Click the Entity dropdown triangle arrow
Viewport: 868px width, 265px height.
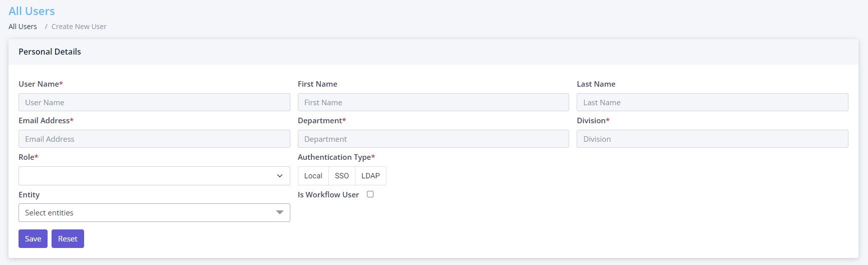point(280,212)
